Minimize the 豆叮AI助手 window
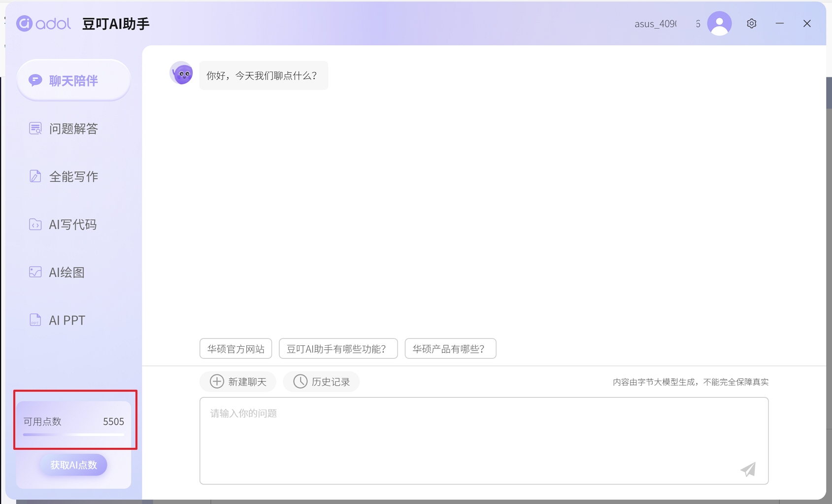 (x=779, y=23)
